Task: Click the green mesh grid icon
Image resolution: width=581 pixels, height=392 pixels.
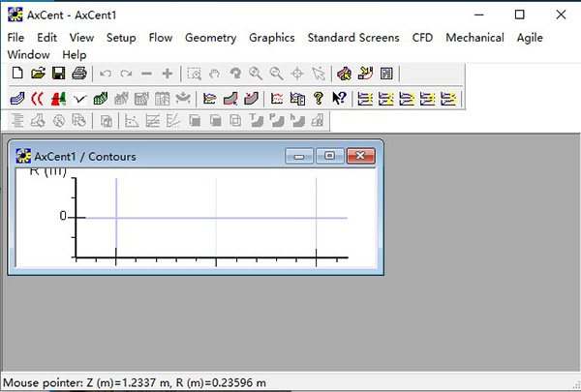Action: coord(101,98)
